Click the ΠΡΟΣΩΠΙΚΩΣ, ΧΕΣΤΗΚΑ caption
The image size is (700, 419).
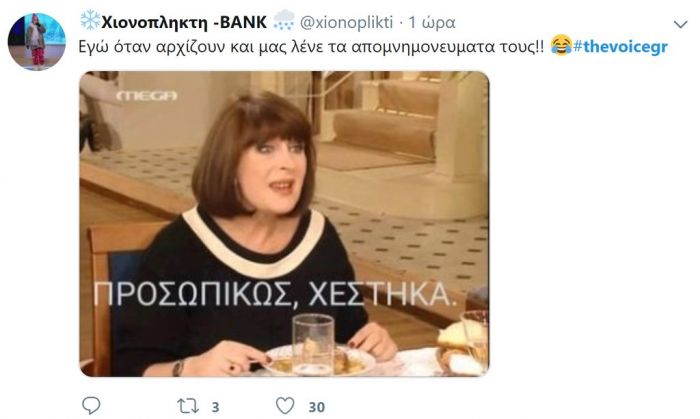point(275,294)
